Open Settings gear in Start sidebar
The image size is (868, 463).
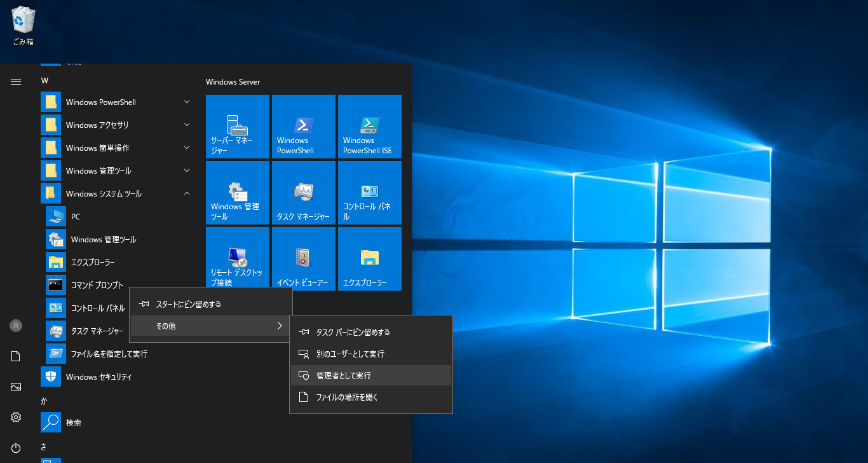(16, 417)
